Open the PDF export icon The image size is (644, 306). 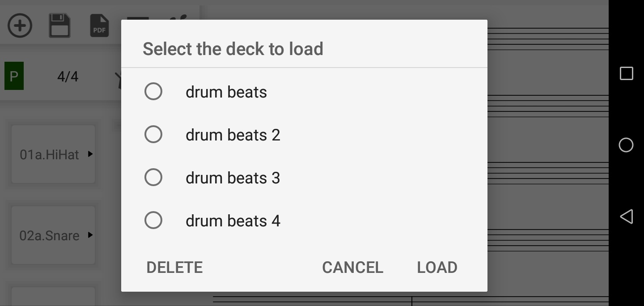tap(99, 25)
